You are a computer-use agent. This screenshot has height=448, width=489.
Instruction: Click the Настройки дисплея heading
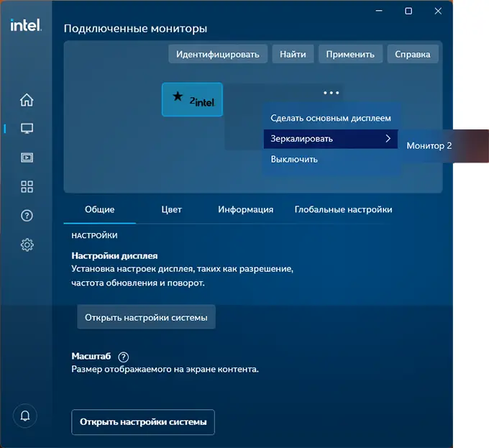(x=114, y=256)
